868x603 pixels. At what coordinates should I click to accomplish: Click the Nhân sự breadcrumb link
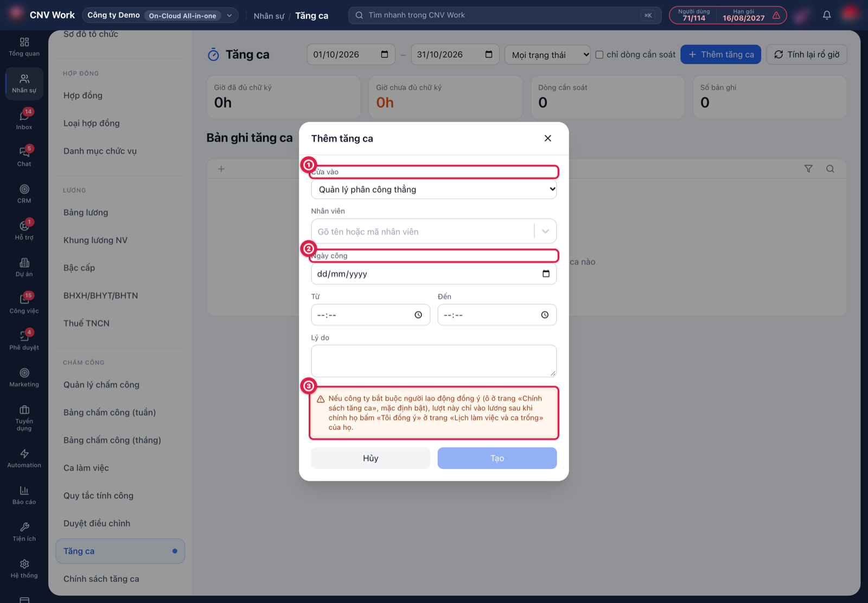pos(269,16)
